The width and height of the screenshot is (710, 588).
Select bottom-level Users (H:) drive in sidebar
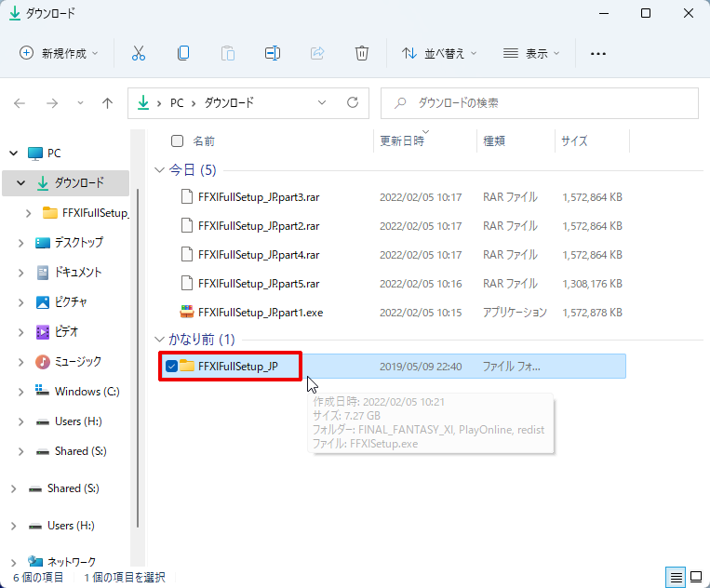pos(71,526)
